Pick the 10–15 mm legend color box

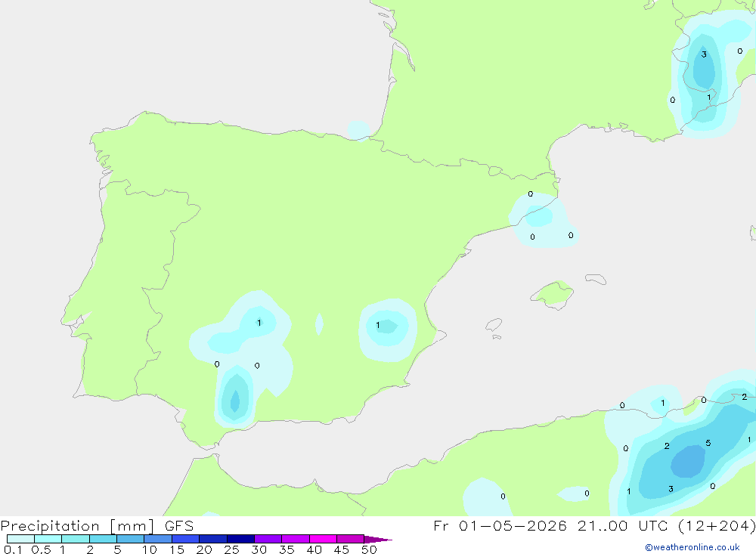click(x=158, y=539)
